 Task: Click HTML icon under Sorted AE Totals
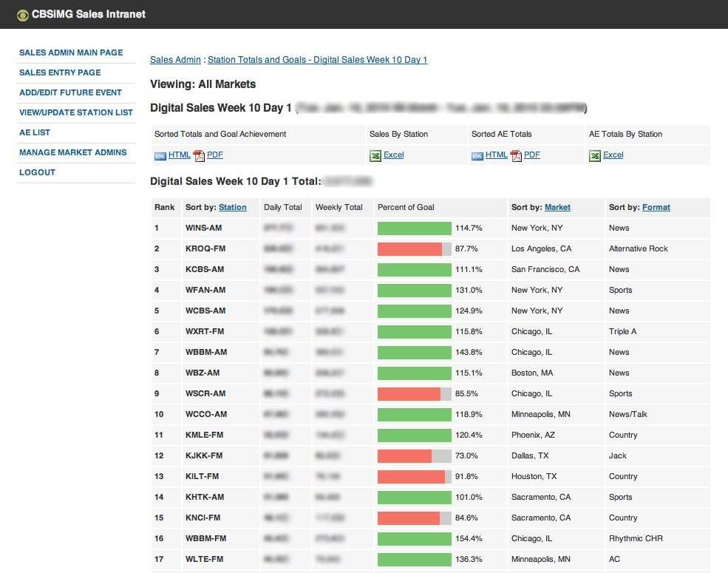(477, 155)
